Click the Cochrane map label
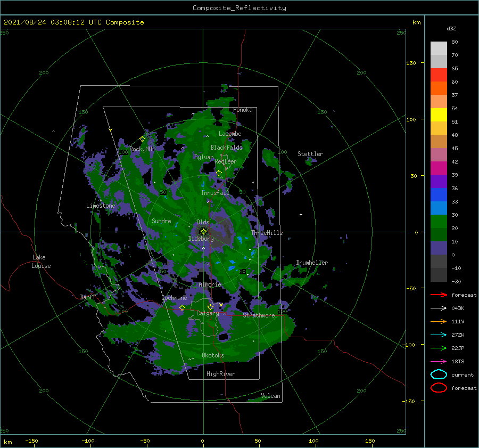This screenshot has width=479, height=448. click(x=174, y=298)
